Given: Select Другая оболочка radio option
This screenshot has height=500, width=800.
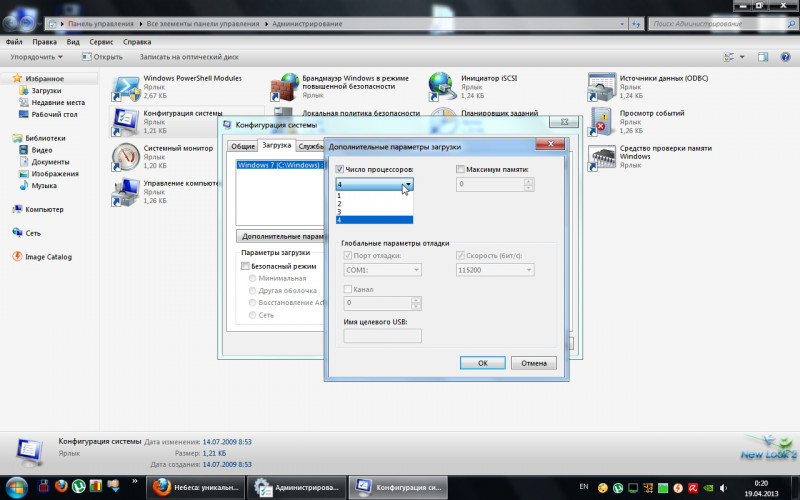Looking at the screenshot, I should click(x=252, y=291).
